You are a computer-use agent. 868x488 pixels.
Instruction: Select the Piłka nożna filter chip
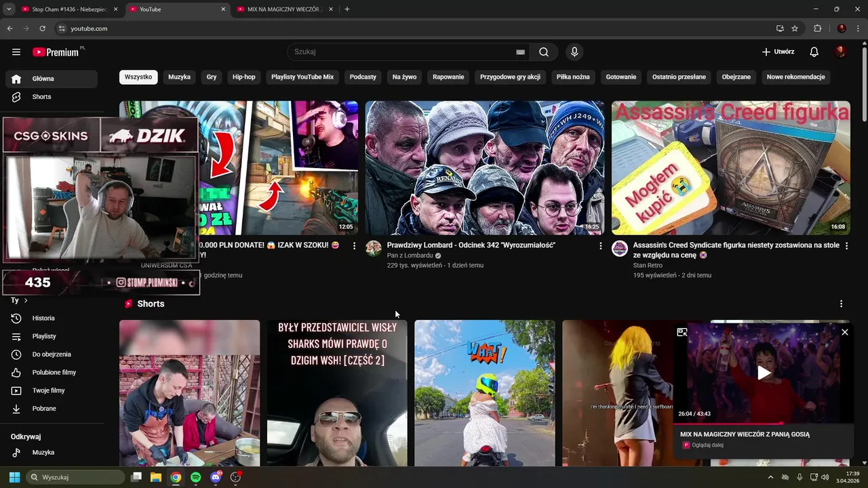tap(573, 77)
